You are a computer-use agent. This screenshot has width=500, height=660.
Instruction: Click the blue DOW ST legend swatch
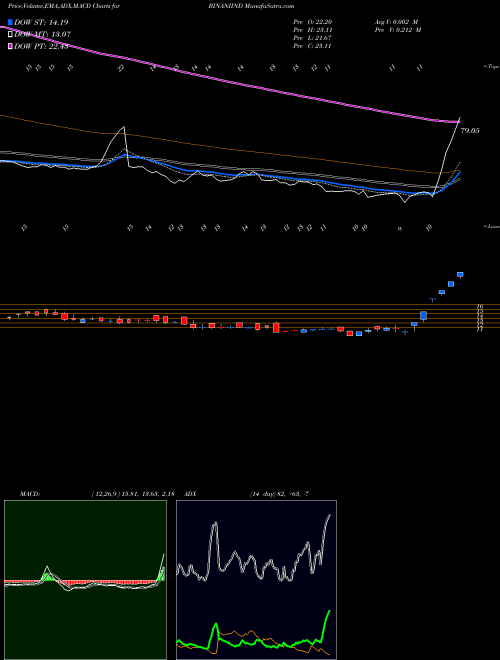point(11,22)
